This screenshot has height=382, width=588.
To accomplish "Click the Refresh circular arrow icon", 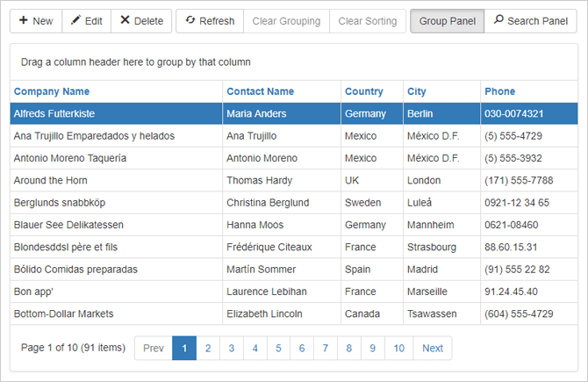I will 190,20.
